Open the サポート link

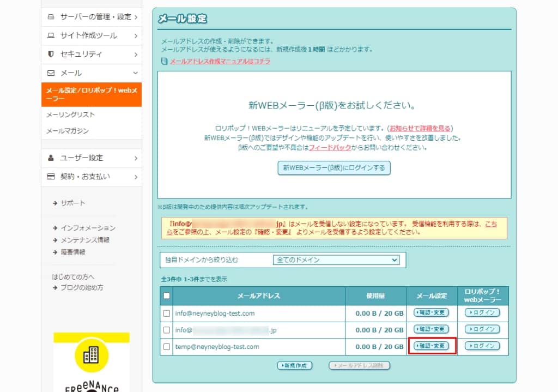[x=72, y=203]
